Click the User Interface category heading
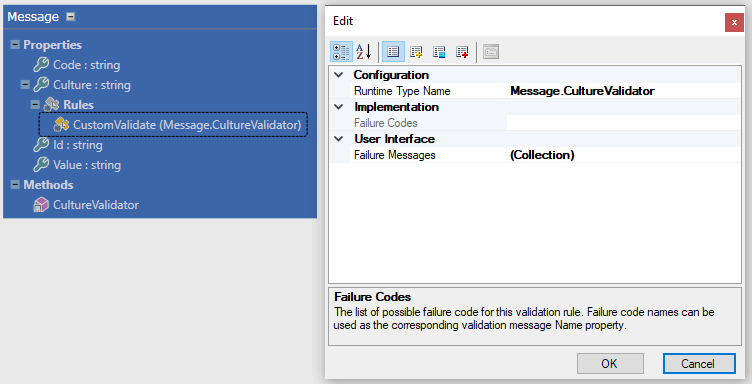The image size is (752, 384). (x=394, y=139)
